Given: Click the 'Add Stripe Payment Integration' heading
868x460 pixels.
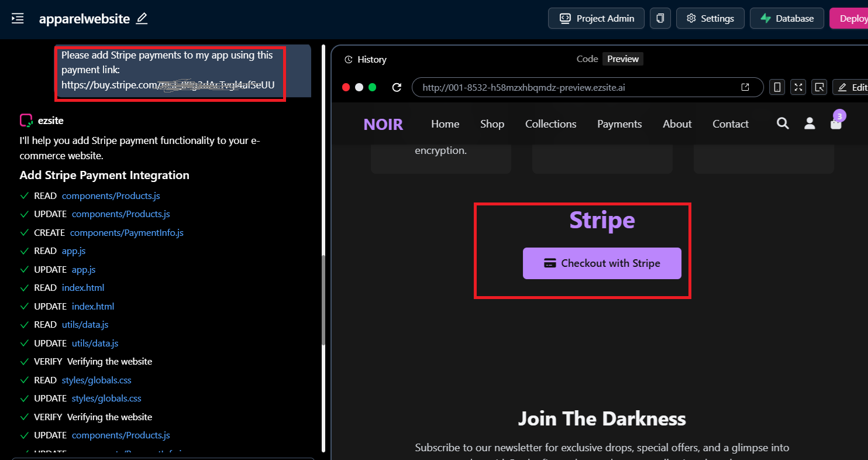Looking at the screenshot, I should [104, 175].
